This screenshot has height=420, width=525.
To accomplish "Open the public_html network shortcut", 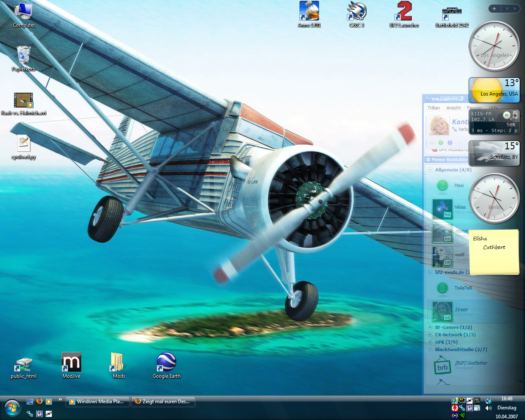I will pos(24,368).
